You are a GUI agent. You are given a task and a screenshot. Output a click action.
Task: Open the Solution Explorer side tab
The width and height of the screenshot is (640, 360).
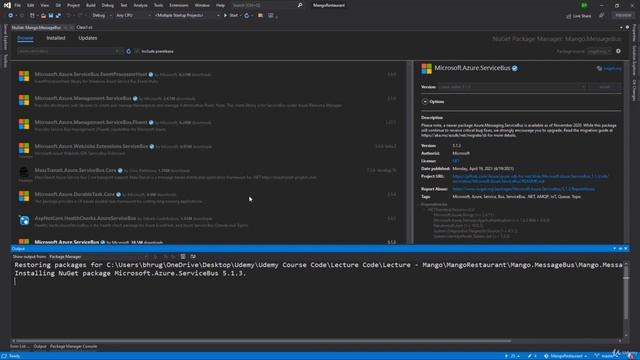click(634, 60)
